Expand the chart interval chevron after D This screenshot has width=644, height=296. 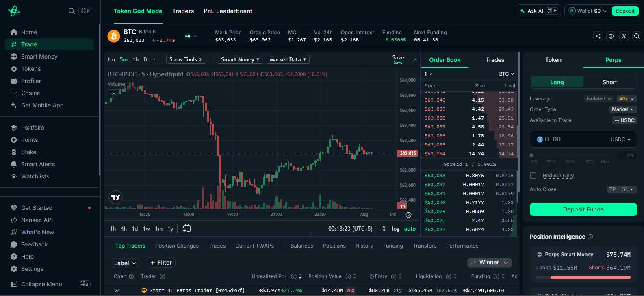[x=154, y=59]
